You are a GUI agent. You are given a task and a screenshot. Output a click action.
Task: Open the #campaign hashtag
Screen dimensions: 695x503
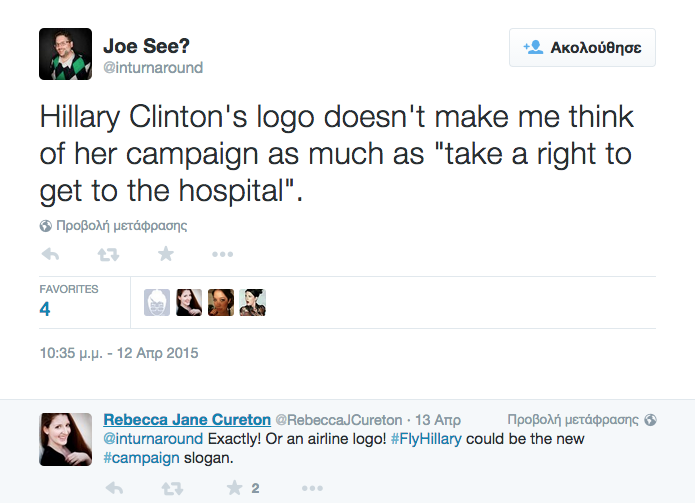(141, 458)
